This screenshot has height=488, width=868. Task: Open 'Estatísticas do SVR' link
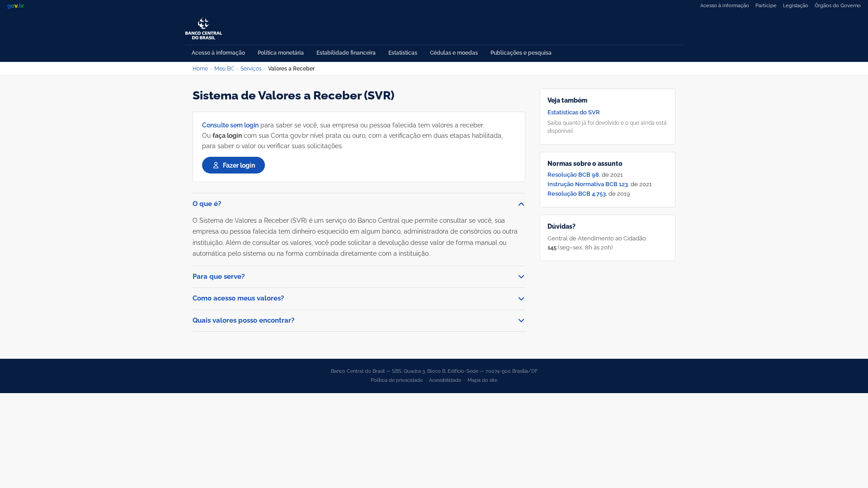(x=573, y=113)
